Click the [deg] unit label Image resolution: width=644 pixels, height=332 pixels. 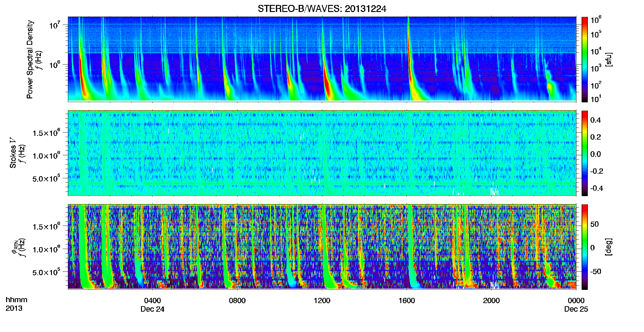(x=609, y=247)
